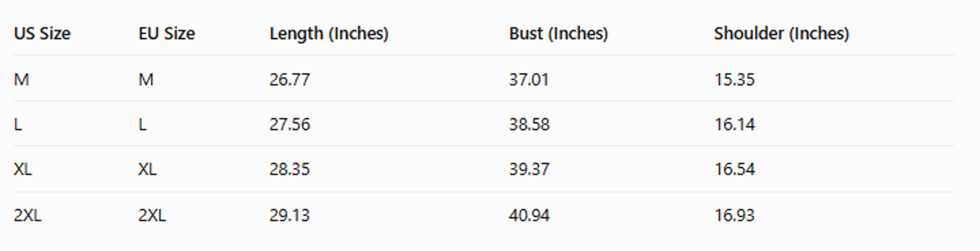Click the 27.56 length value
The width and height of the screenshot is (980, 251).
tap(289, 124)
